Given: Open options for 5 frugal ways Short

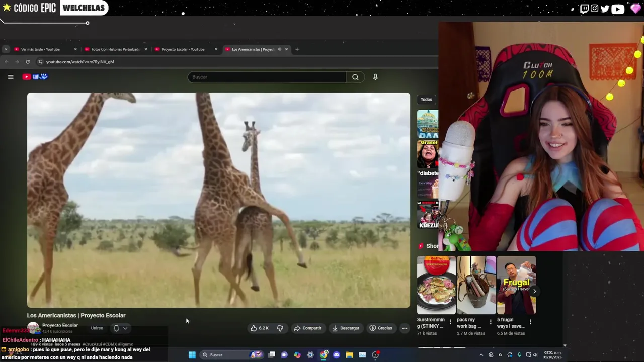Looking at the screenshot, I should pos(530,322).
